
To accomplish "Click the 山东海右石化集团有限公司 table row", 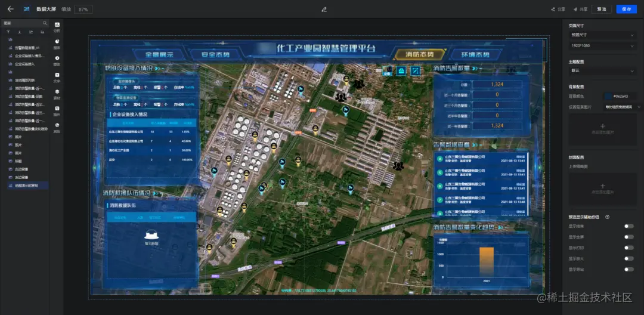I will point(151,141).
